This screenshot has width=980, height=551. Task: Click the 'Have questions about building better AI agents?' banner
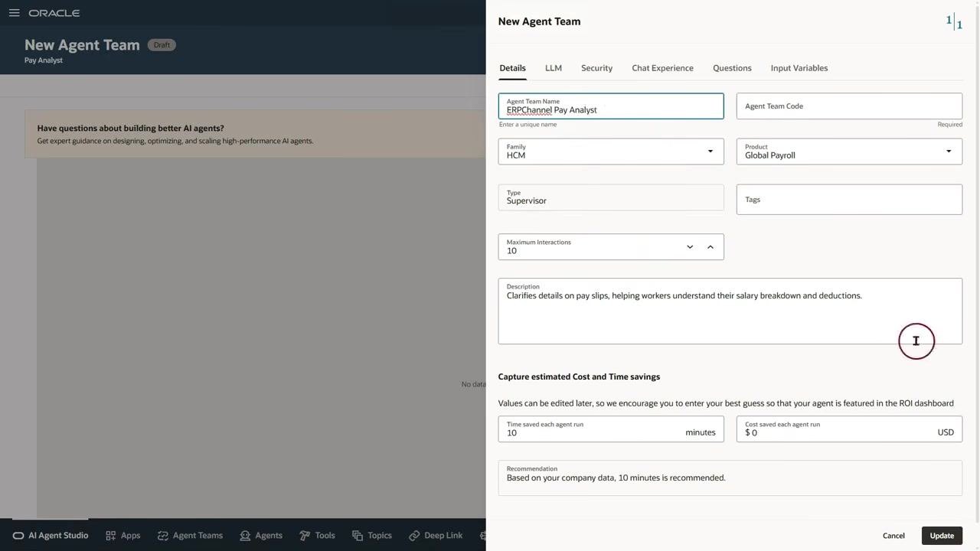click(255, 134)
